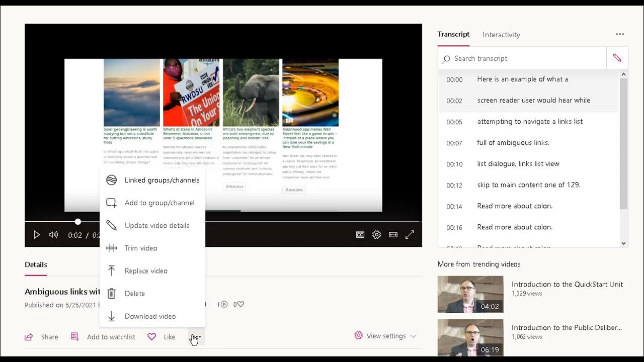Like this video

coord(151,337)
